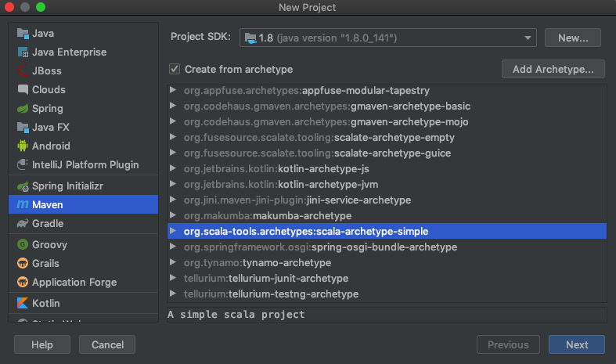Click 'A simple scala project' description

click(236, 315)
